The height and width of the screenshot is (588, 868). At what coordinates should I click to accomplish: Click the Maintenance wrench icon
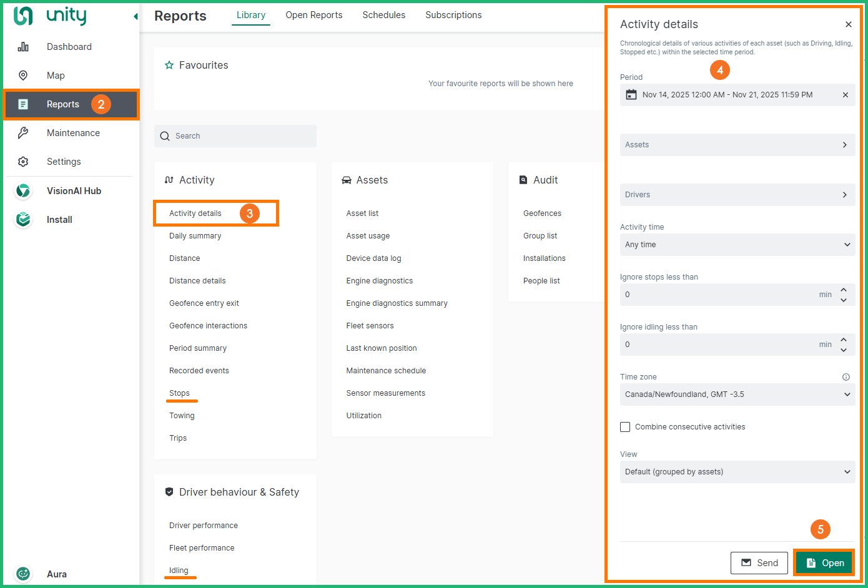click(23, 133)
